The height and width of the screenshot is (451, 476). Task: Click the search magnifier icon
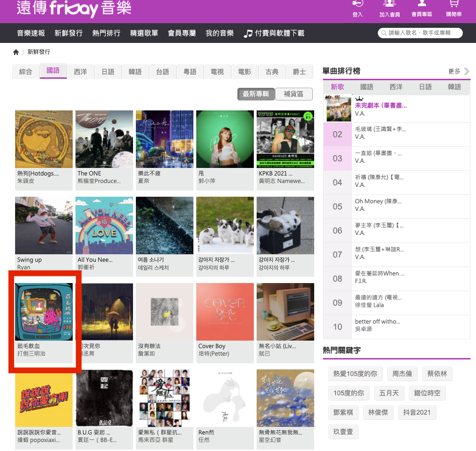pos(384,33)
